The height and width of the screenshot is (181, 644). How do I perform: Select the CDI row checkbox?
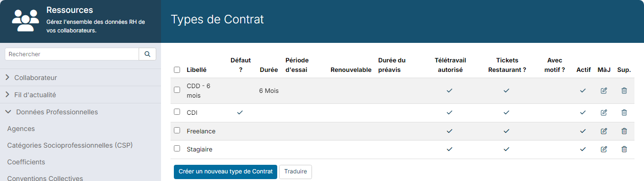coord(177,112)
